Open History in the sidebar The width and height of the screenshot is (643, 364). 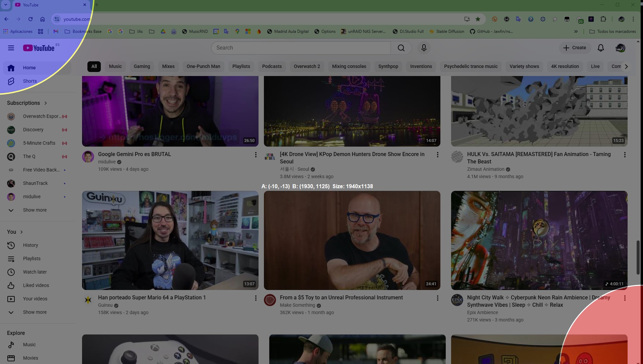[x=30, y=245]
